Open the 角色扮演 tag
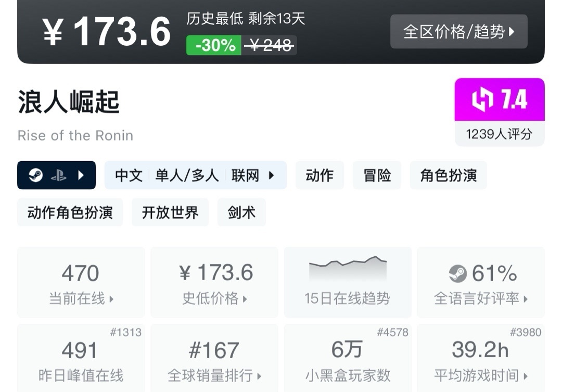The image size is (562, 392). coord(448,175)
